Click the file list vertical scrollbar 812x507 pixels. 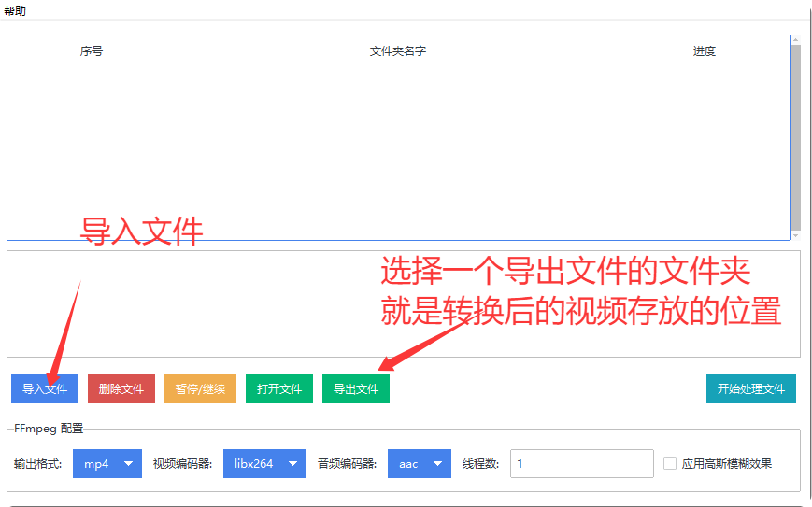796,137
